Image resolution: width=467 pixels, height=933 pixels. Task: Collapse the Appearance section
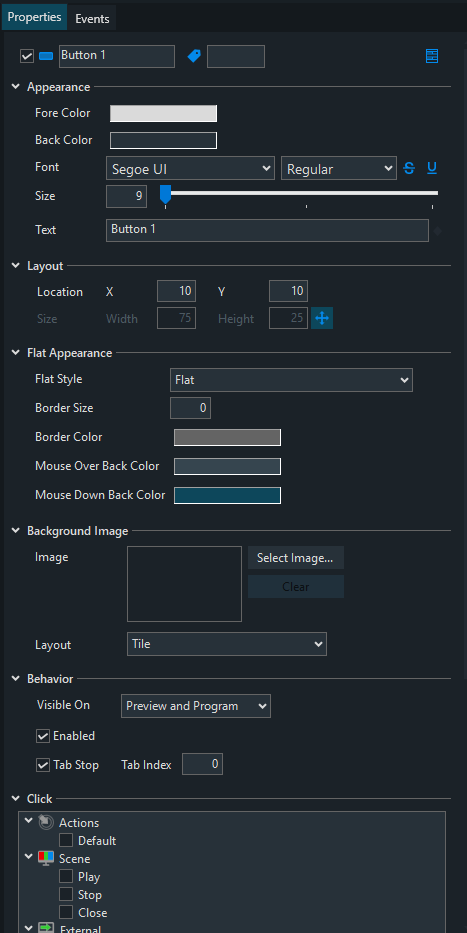click(x=16, y=87)
